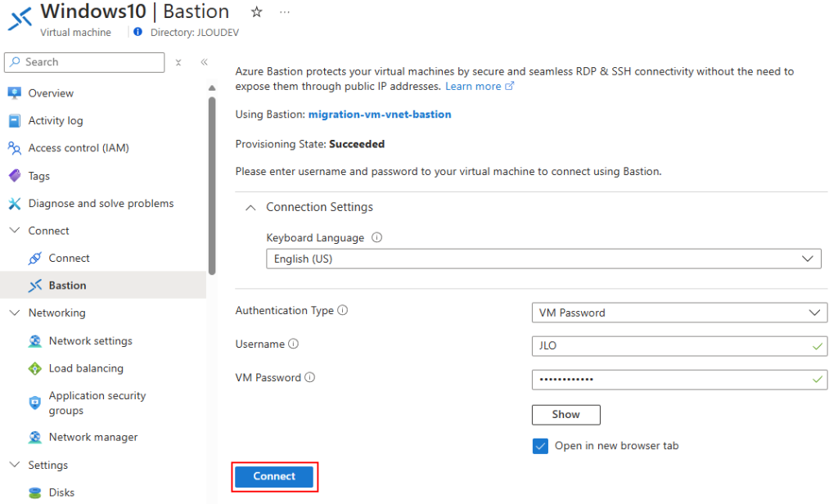Image resolution: width=838 pixels, height=504 pixels.
Task: Click sidebar scroll up arrow
Action: 212,88
